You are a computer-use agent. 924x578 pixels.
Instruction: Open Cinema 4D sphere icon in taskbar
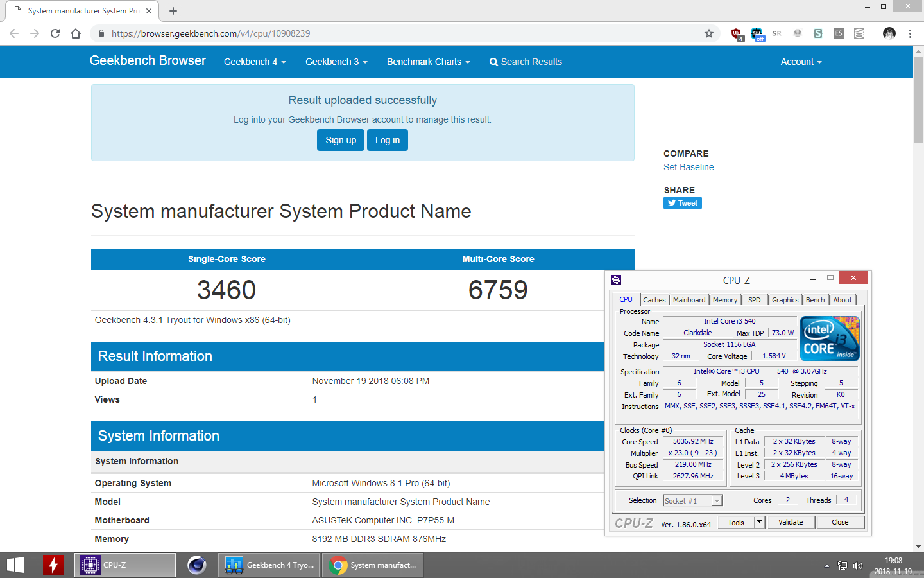[196, 565]
